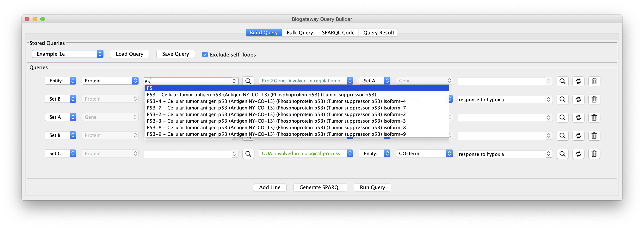
Task: Open GOA: involved in biological process dropdown
Action: coord(306,153)
